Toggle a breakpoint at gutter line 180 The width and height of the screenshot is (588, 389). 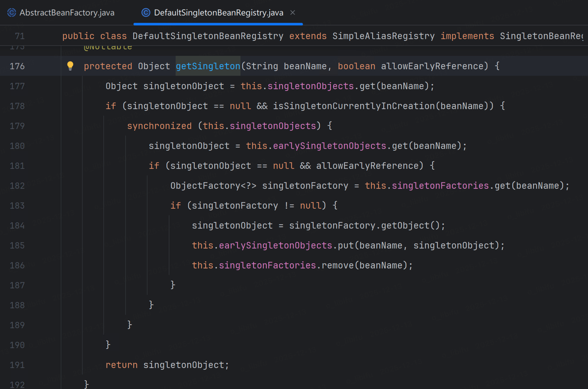(x=17, y=146)
